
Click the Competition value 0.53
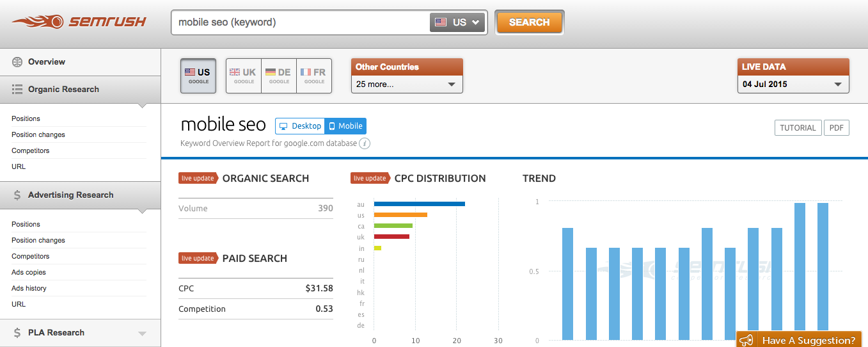[324, 309]
